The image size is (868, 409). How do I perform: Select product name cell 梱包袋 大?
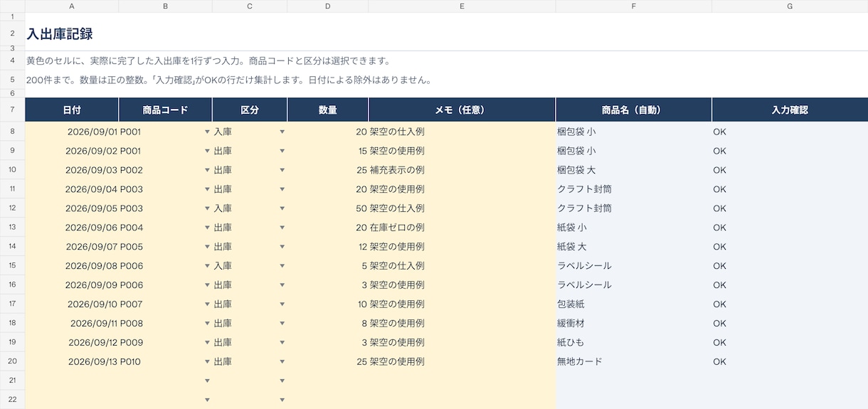(633, 170)
